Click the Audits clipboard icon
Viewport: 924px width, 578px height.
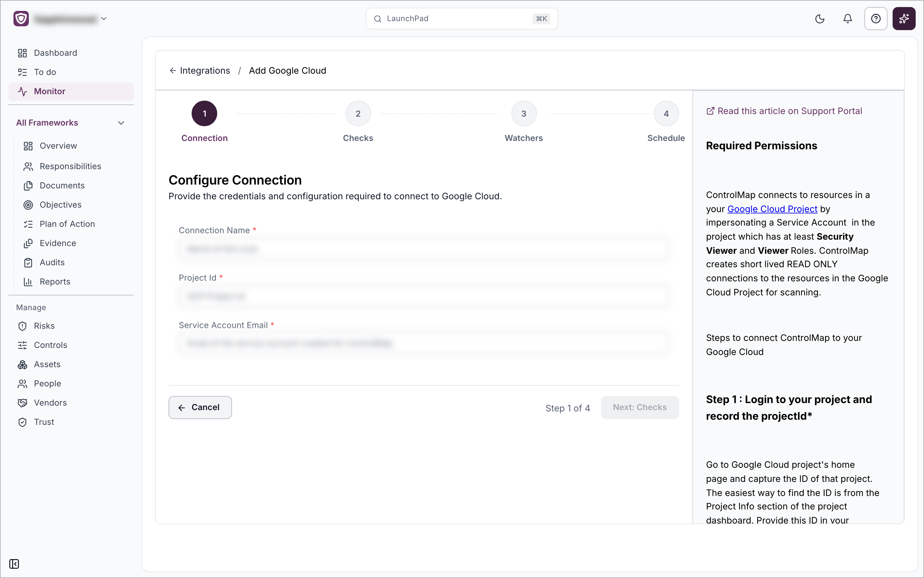tap(28, 263)
